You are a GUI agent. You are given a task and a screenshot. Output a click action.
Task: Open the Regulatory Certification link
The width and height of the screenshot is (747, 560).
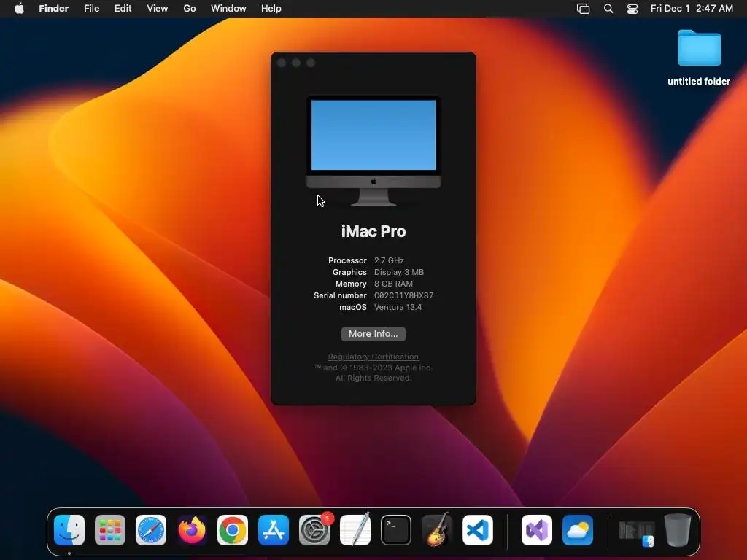(x=373, y=357)
